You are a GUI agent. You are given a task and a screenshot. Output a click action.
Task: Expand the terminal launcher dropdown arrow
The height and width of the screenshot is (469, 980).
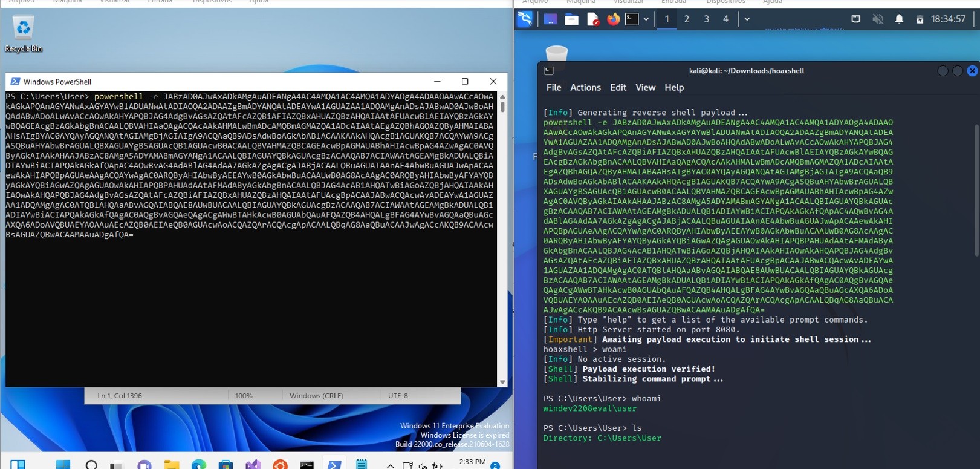coord(646,19)
